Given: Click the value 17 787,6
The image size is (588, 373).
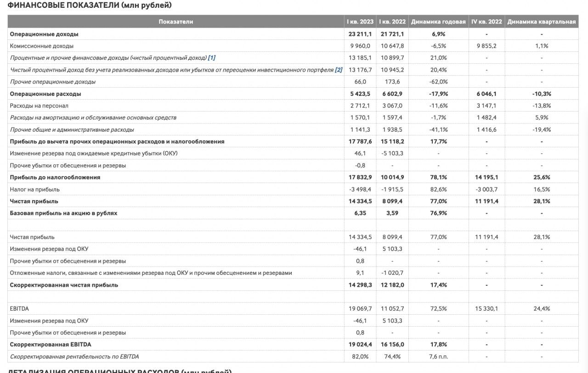Looking at the screenshot, I should click(361, 141).
